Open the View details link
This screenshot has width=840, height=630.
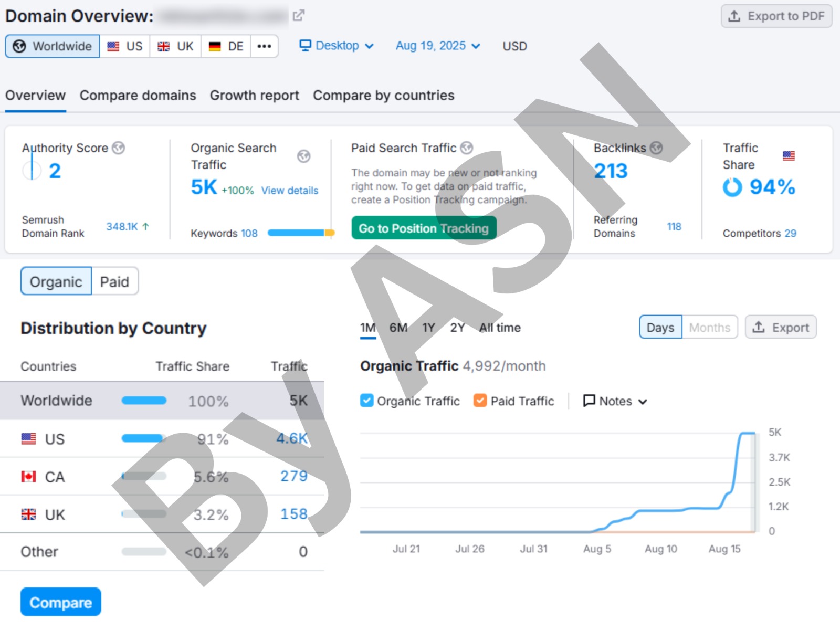click(x=290, y=191)
